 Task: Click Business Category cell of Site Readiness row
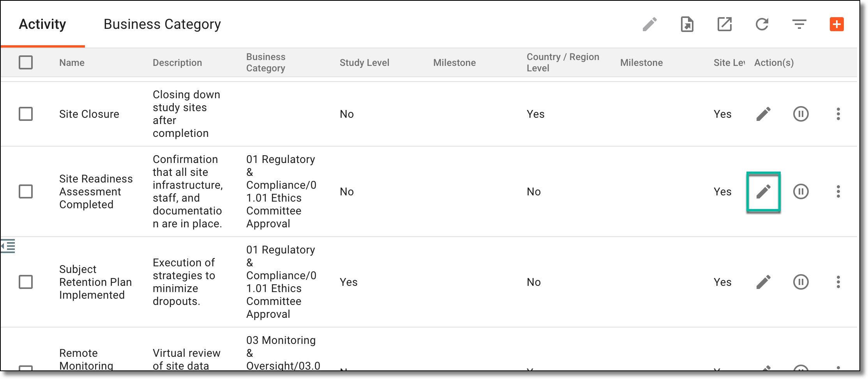(281, 191)
